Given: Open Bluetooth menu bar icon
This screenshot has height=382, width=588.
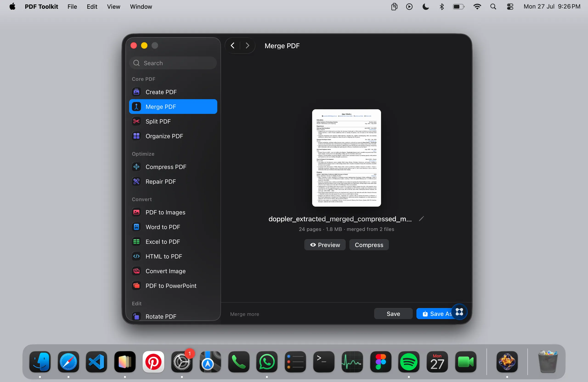Looking at the screenshot, I should point(442,7).
